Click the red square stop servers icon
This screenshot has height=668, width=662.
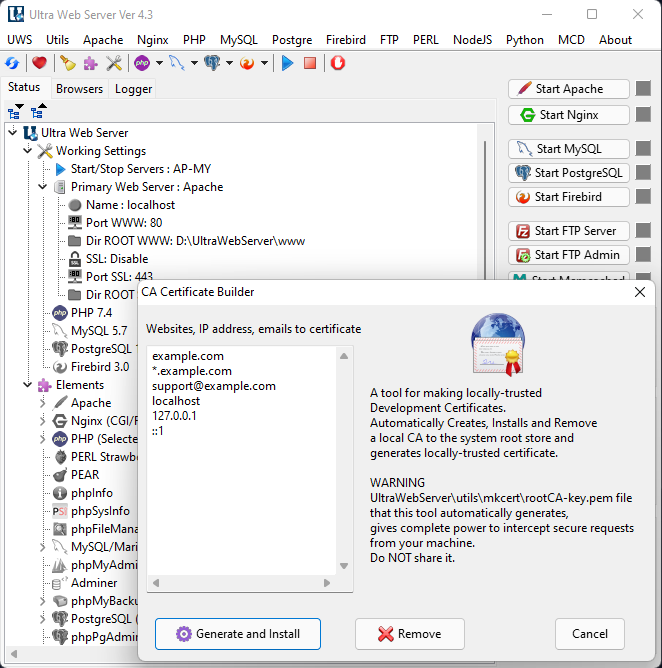(310, 63)
